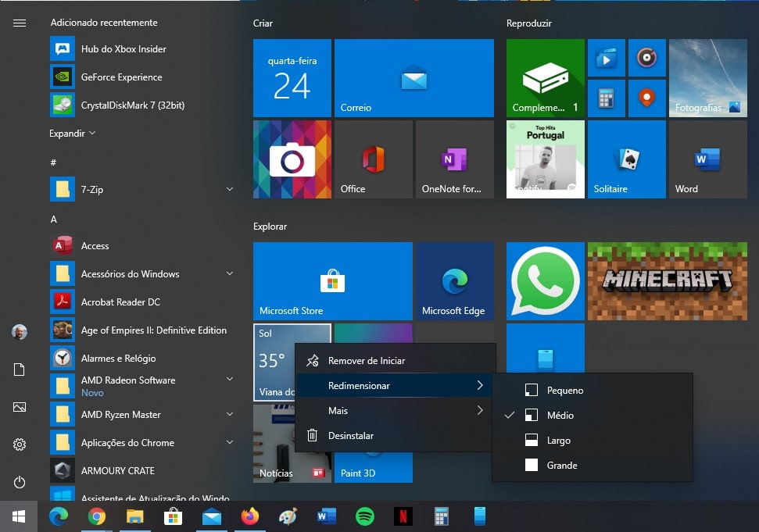Open the small Movies & TV tile
Viewport: 759px width, 532px height.
tap(607, 58)
